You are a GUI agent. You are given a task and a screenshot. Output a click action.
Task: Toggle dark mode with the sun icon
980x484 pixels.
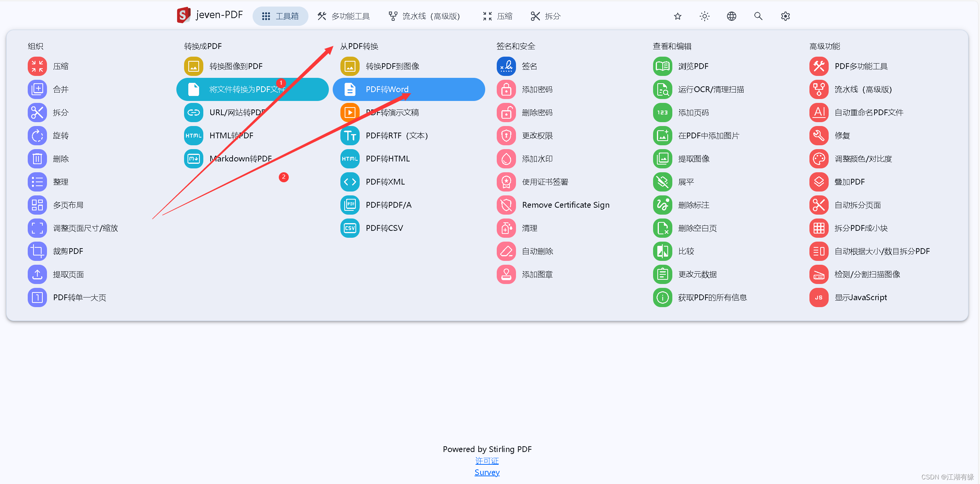point(704,16)
